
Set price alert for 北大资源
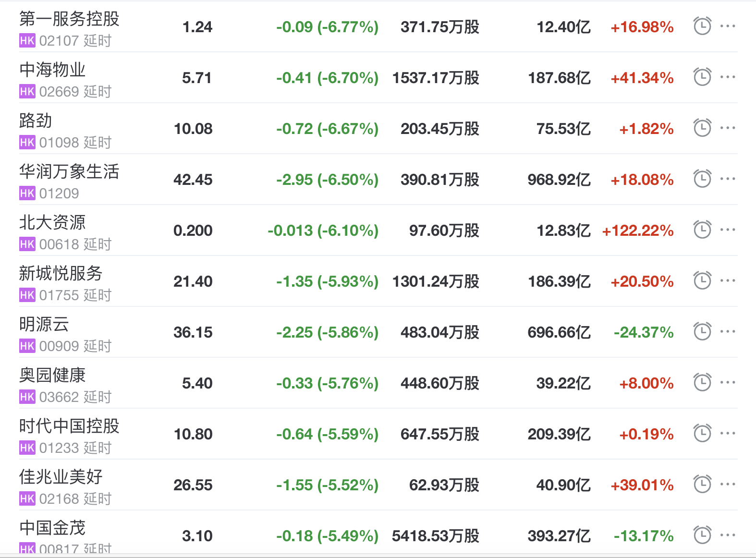tap(702, 230)
